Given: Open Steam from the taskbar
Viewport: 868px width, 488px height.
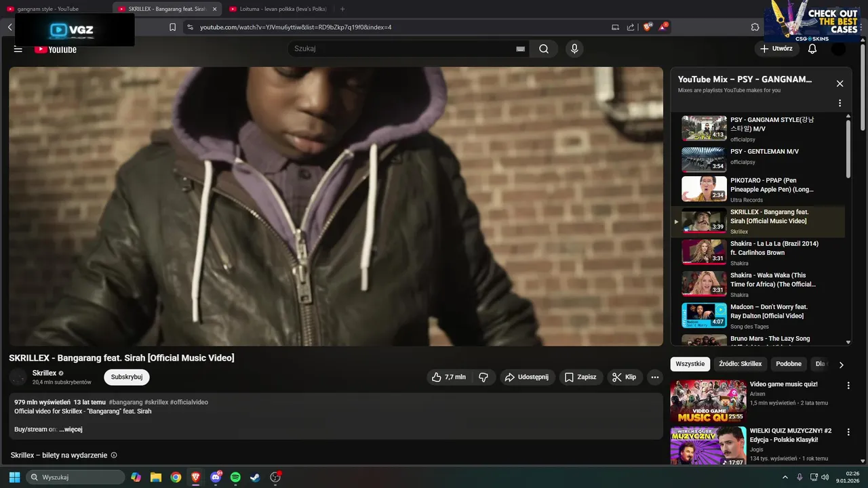Looking at the screenshot, I should click(x=255, y=477).
